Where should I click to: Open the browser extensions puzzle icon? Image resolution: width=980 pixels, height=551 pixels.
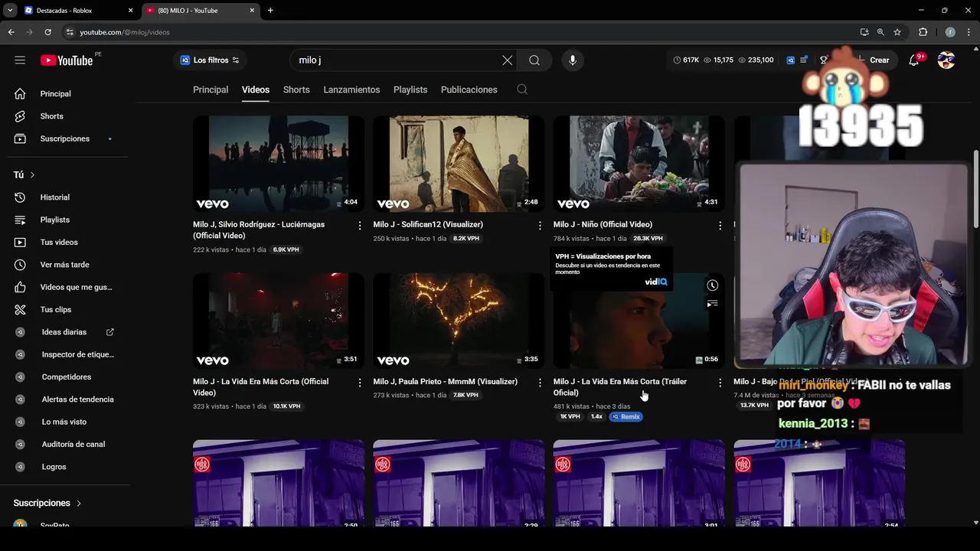pos(923,32)
